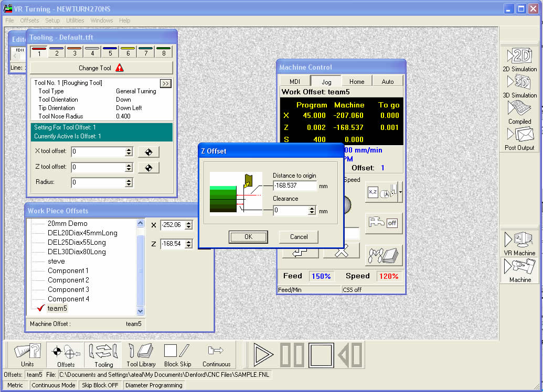Toggle Skip Block OFF in the status bar
This screenshot has height=392, width=543.
coord(100,385)
